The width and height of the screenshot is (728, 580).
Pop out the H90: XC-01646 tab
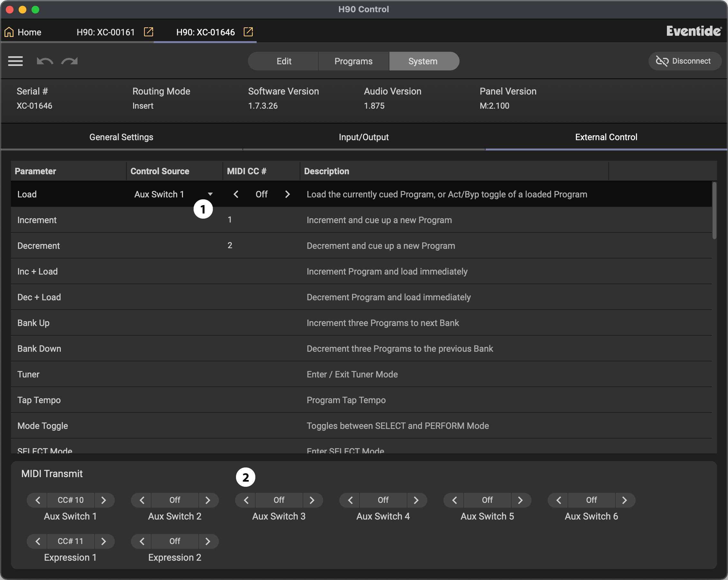point(248,32)
